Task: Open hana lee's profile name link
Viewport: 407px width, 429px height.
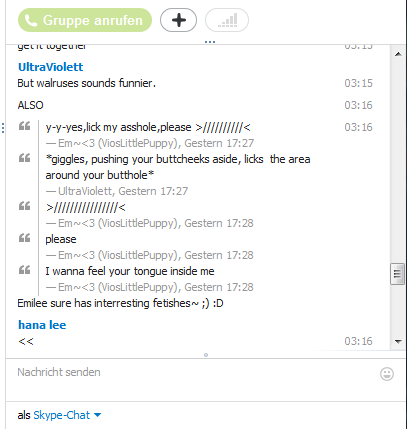Action: click(42, 325)
